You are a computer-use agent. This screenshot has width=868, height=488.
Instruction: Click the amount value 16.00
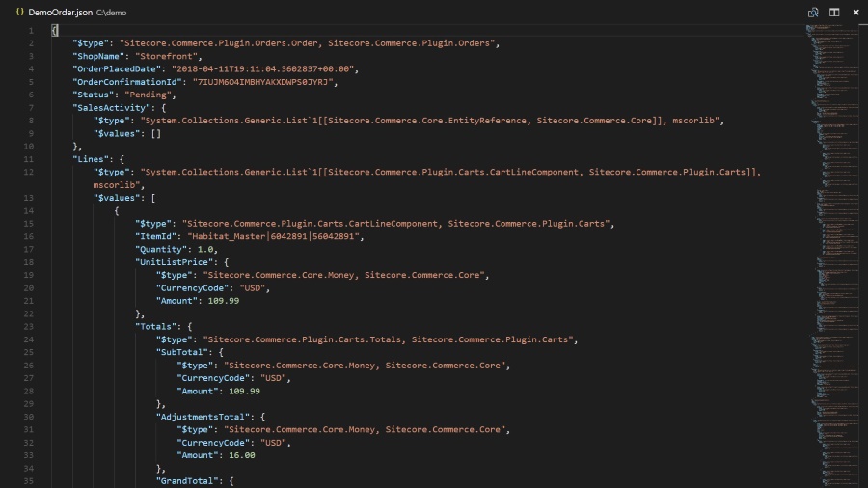click(242, 455)
